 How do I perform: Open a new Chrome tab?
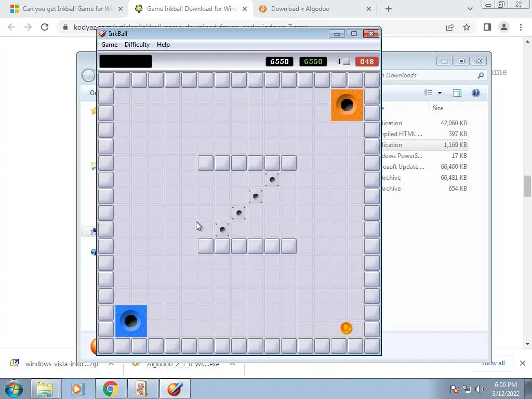[x=389, y=9]
